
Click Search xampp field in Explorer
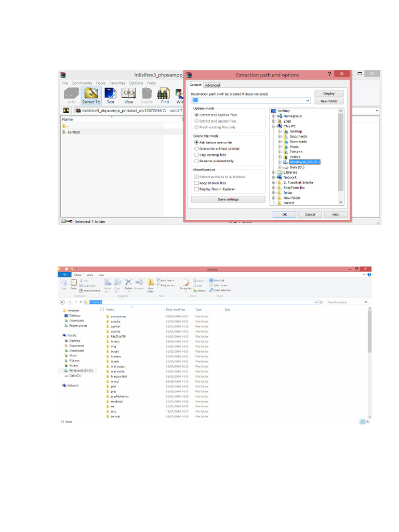click(x=348, y=302)
